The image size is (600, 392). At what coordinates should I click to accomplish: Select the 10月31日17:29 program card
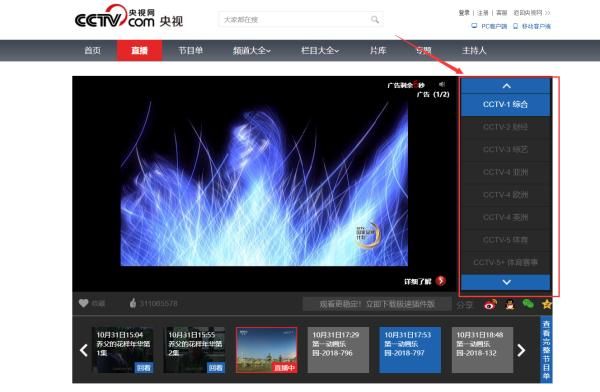(338, 350)
